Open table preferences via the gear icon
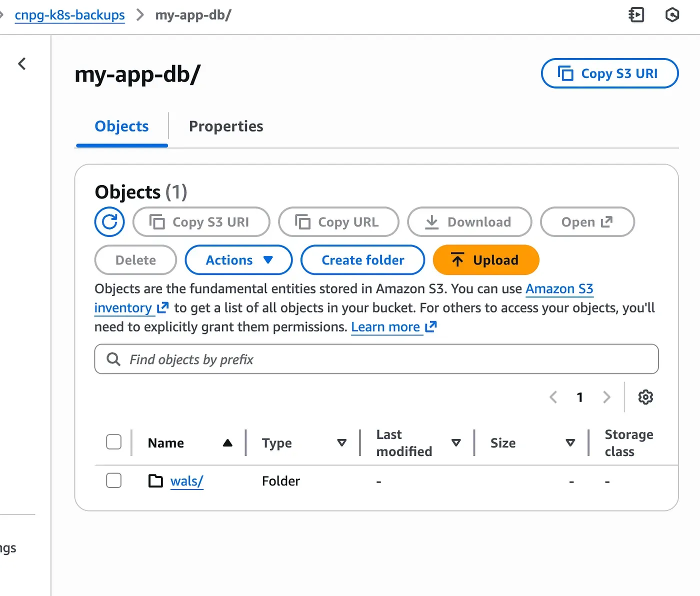This screenshot has width=700, height=596. click(645, 397)
